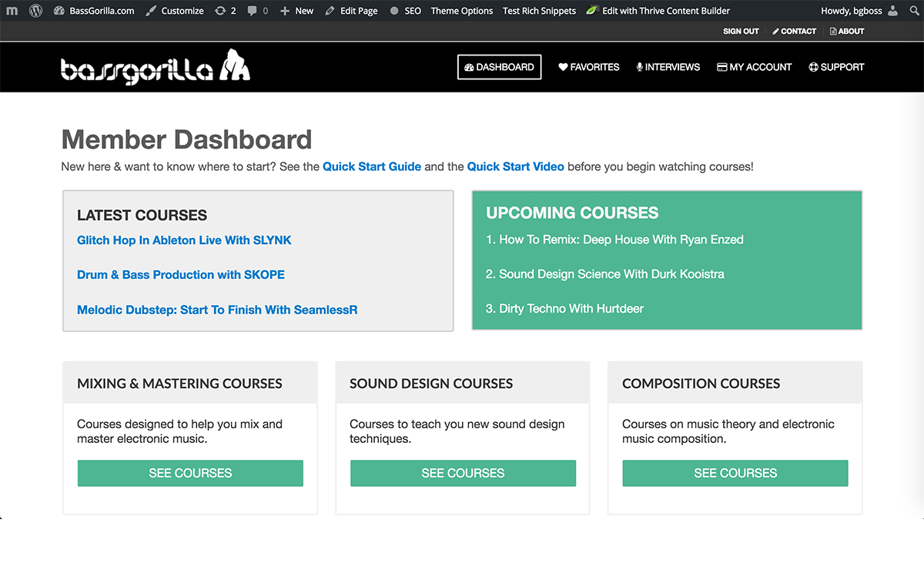Open Theme Options in the admin bar
This screenshot has width=924, height=563.
462,11
